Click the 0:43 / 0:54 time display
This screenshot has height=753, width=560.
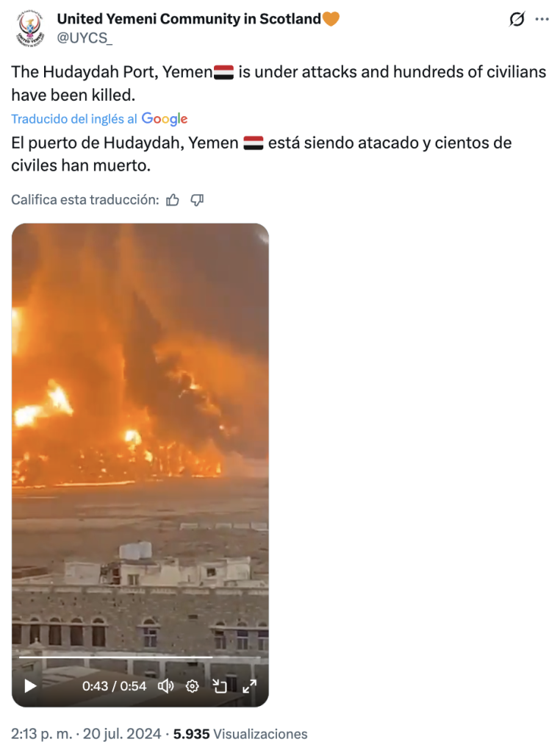pos(114,686)
